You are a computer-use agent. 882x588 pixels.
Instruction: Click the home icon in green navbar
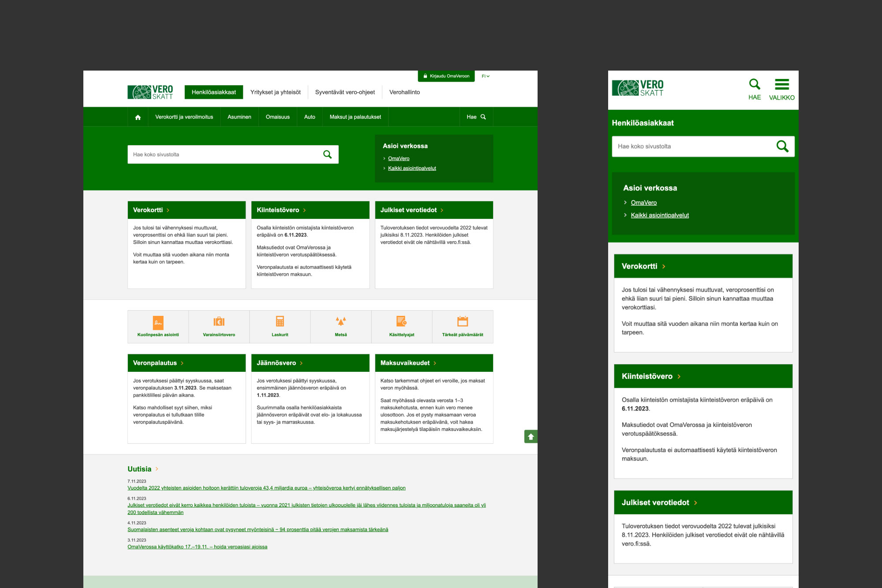point(138,117)
